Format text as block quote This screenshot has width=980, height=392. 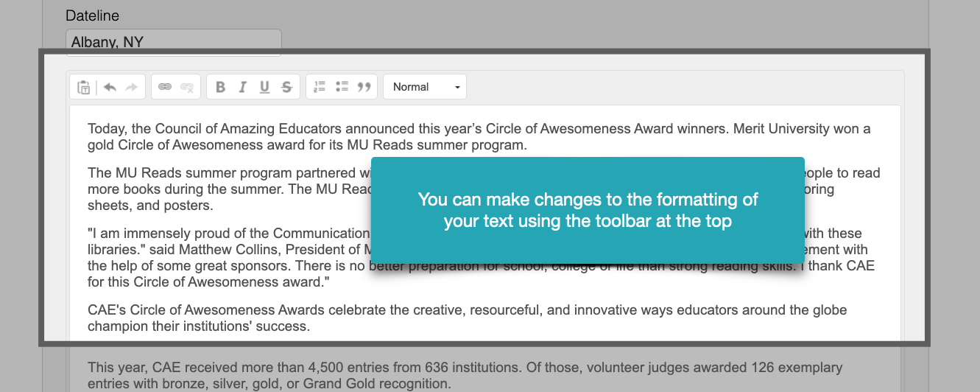point(364,87)
